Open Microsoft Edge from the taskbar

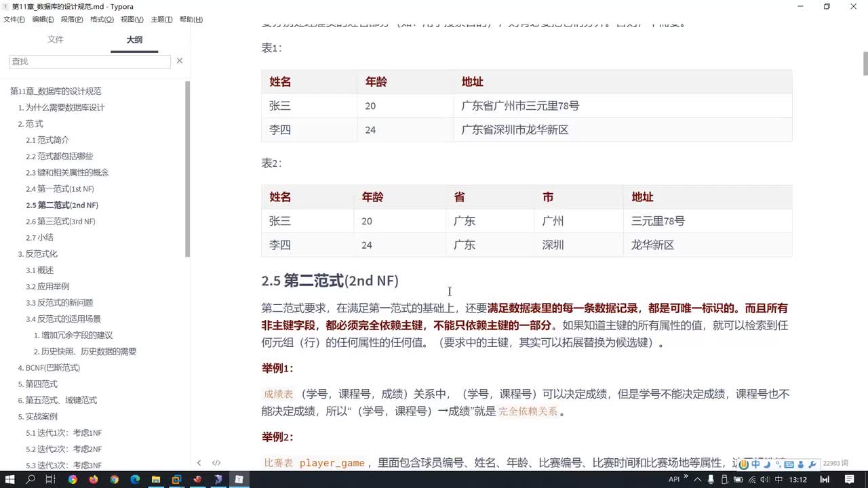(135, 479)
